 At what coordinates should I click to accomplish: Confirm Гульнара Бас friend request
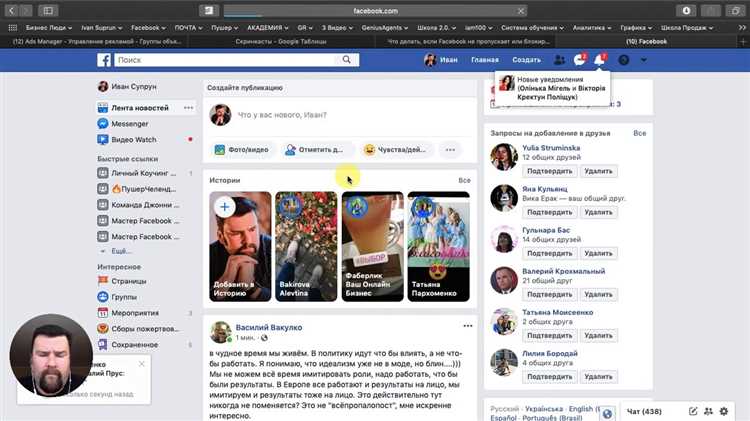[x=550, y=254]
